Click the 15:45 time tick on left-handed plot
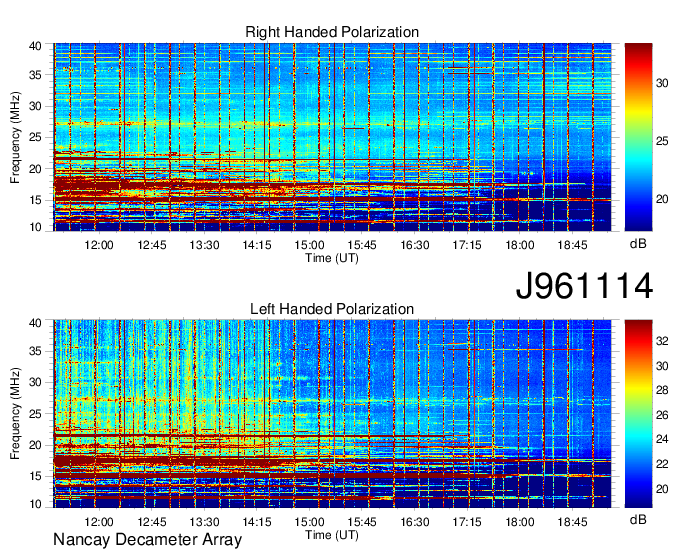This screenshot has width=680, height=552. [x=362, y=521]
